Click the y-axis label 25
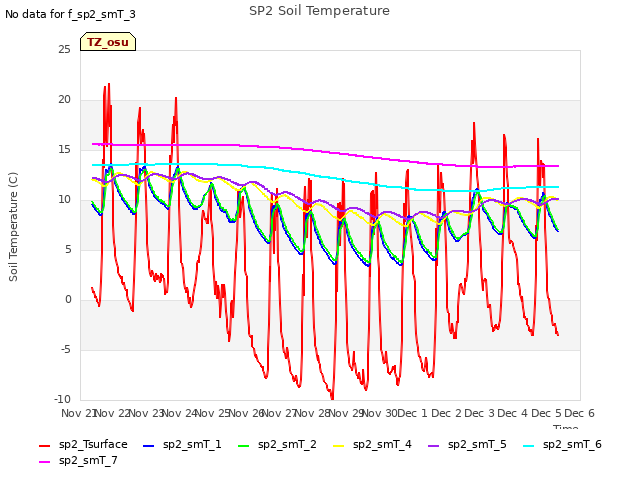This screenshot has height=480, width=640. pos(64,49)
